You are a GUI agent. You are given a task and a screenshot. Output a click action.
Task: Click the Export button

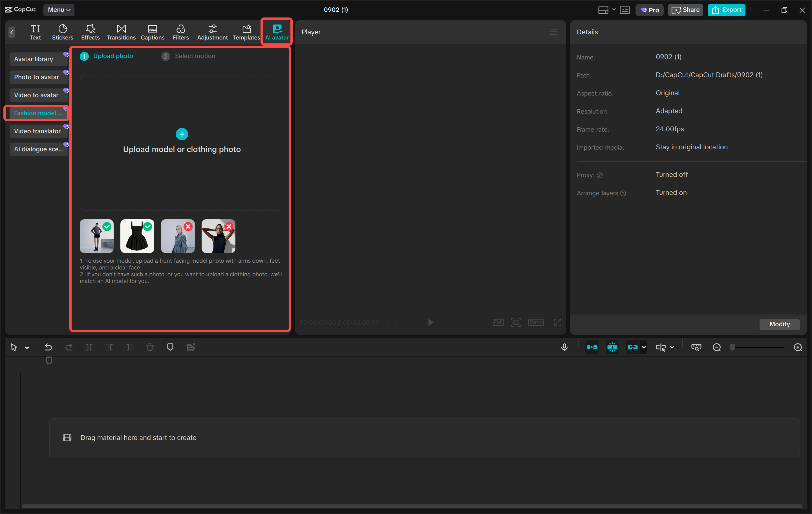tap(726, 10)
